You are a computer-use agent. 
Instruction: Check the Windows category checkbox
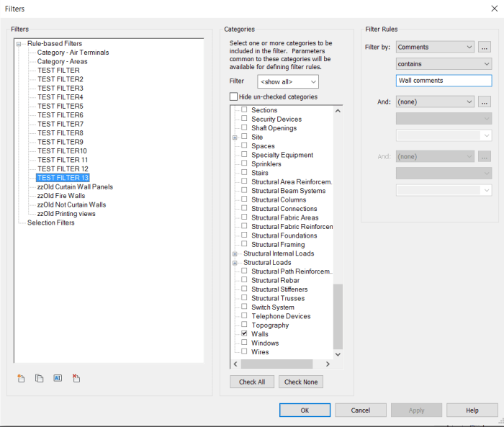(244, 343)
